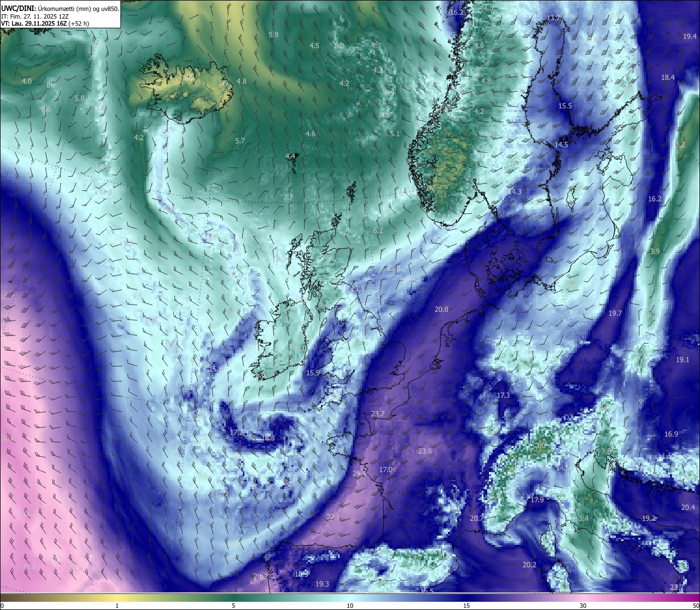Click the map value 19.4
Image resolution: width=700 pixels, height=610 pixels.
click(690, 37)
